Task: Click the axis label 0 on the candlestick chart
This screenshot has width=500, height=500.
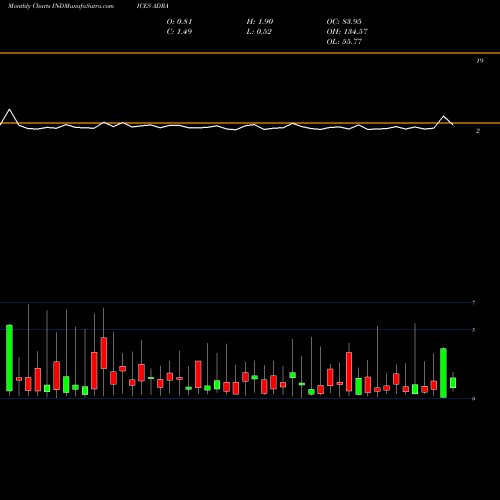Action: coord(474,399)
